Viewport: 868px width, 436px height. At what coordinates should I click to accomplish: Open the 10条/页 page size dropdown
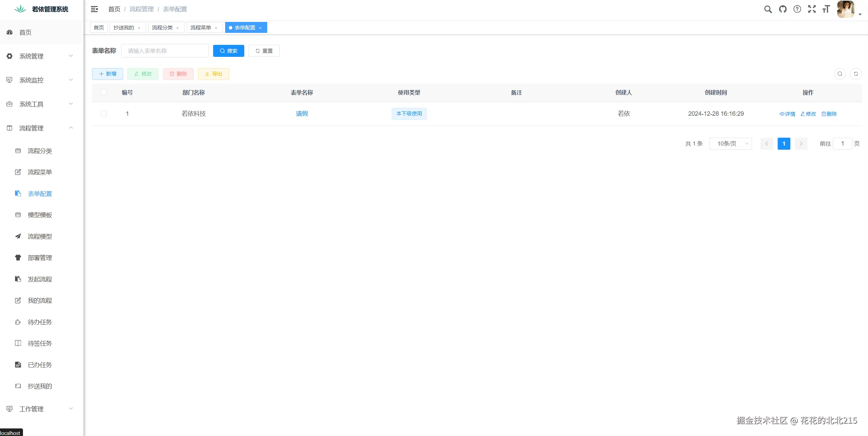(x=730, y=144)
